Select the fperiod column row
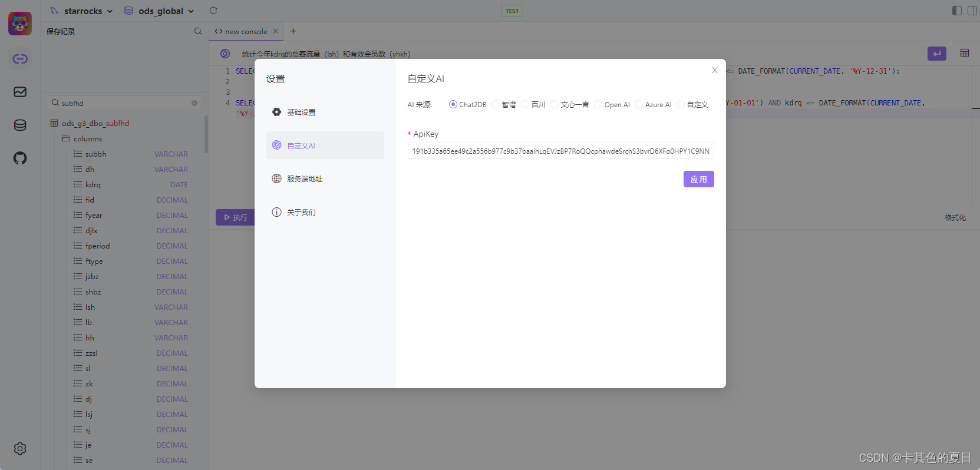Image resolution: width=980 pixels, height=470 pixels. [131, 246]
